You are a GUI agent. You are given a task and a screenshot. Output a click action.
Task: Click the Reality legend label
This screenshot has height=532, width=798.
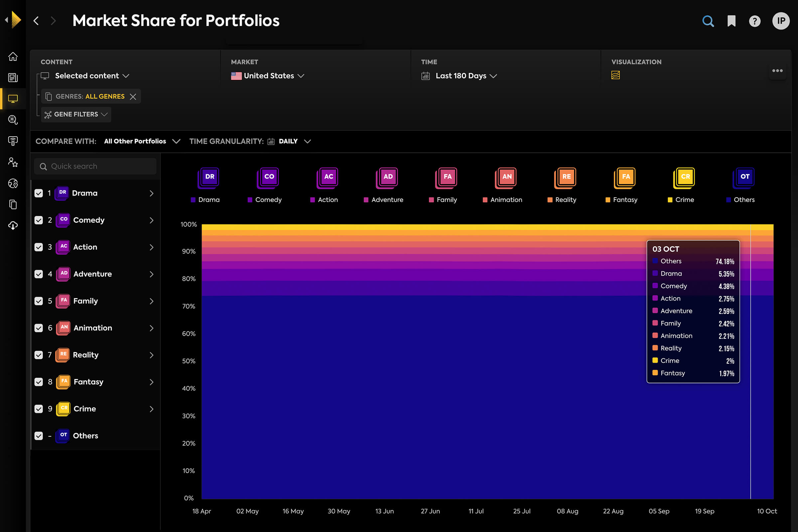pos(566,200)
